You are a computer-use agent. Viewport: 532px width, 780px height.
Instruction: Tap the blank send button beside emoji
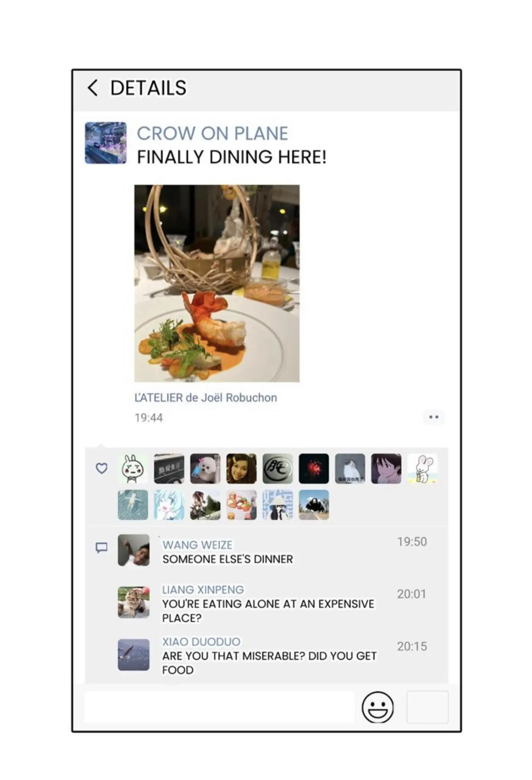coord(428,707)
